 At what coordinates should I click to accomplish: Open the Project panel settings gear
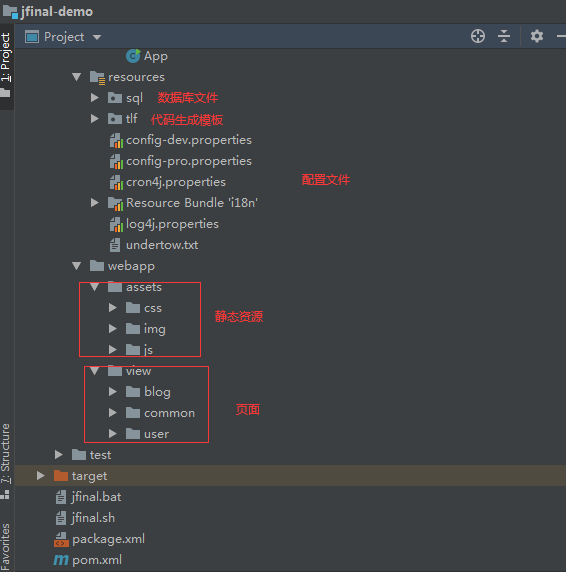tap(536, 36)
